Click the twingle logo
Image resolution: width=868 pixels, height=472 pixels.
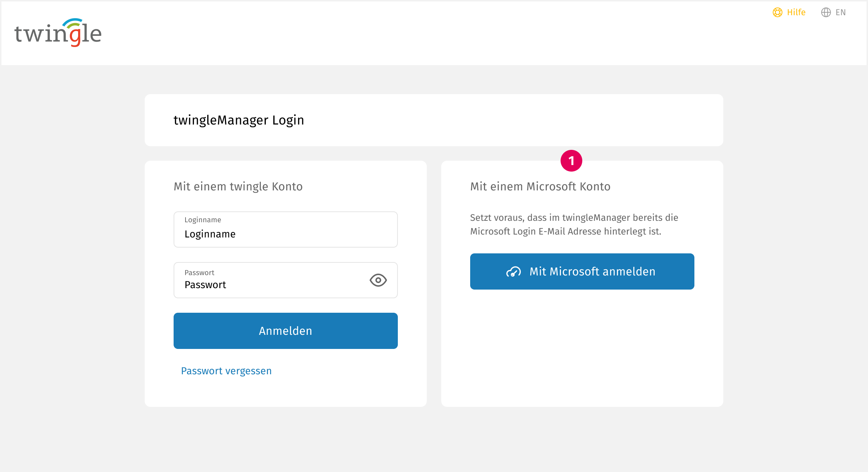[58, 33]
